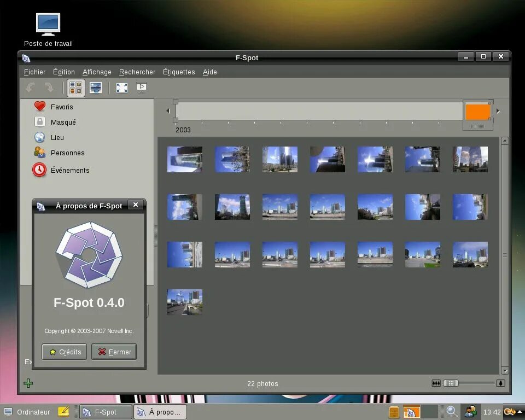Switch to edit photo view mode
525x420 pixels.
[96, 87]
